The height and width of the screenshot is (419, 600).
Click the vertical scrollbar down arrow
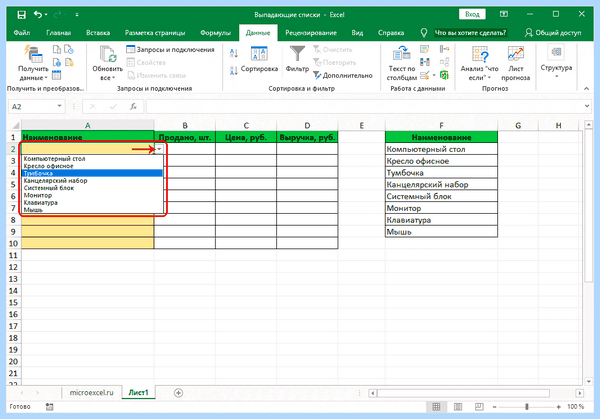pos(589,381)
